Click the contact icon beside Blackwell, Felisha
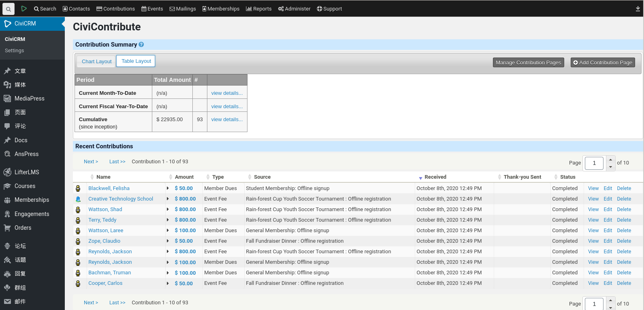 (78, 188)
